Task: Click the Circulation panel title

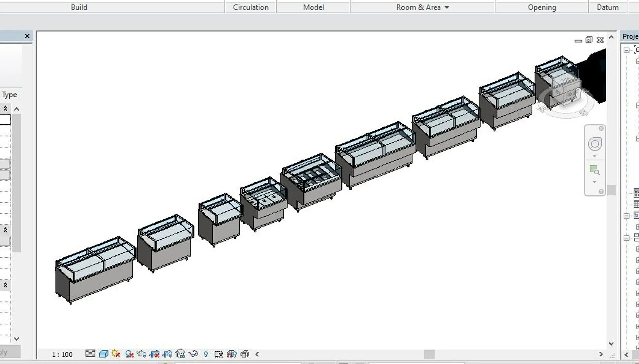Action: [251, 7]
